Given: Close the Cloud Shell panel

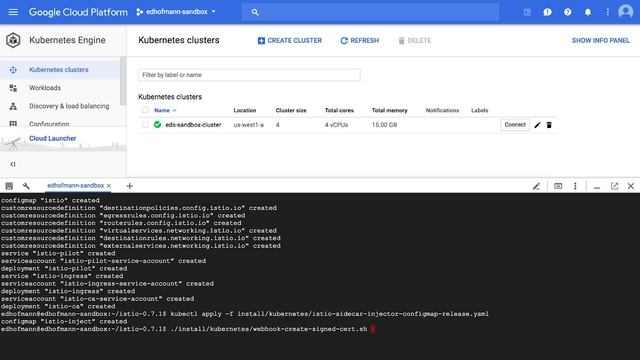Looking at the screenshot, I should pyautogui.click(x=631, y=186).
